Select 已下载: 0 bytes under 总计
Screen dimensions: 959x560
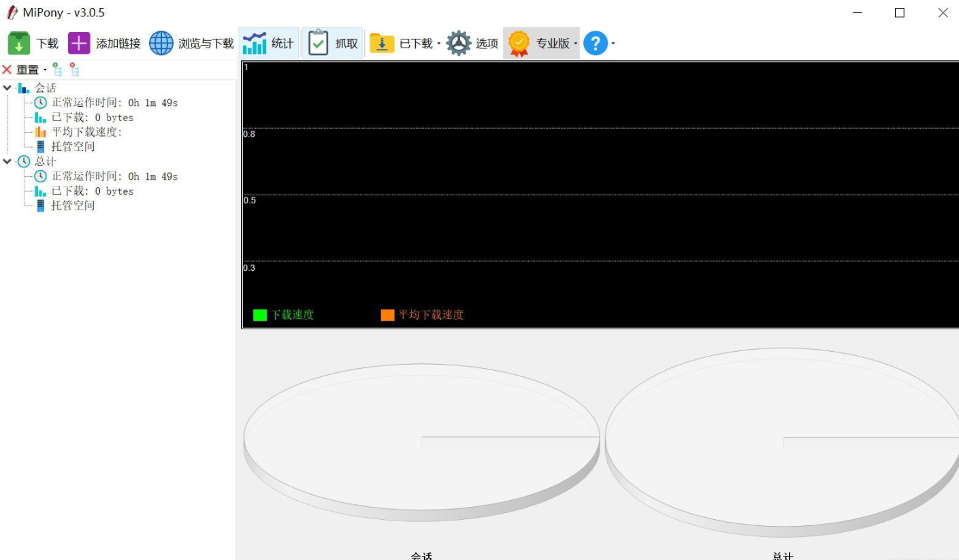tap(84, 191)
